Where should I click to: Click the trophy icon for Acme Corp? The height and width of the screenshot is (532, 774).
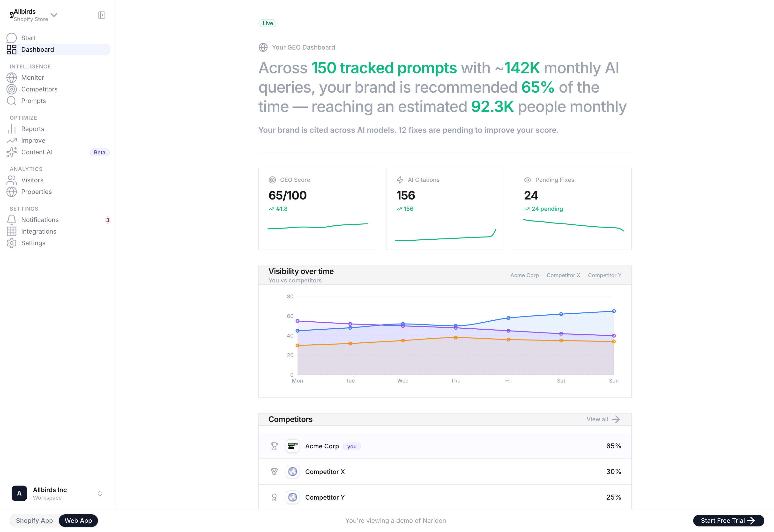pyautogui.click(x=274, y=446)
